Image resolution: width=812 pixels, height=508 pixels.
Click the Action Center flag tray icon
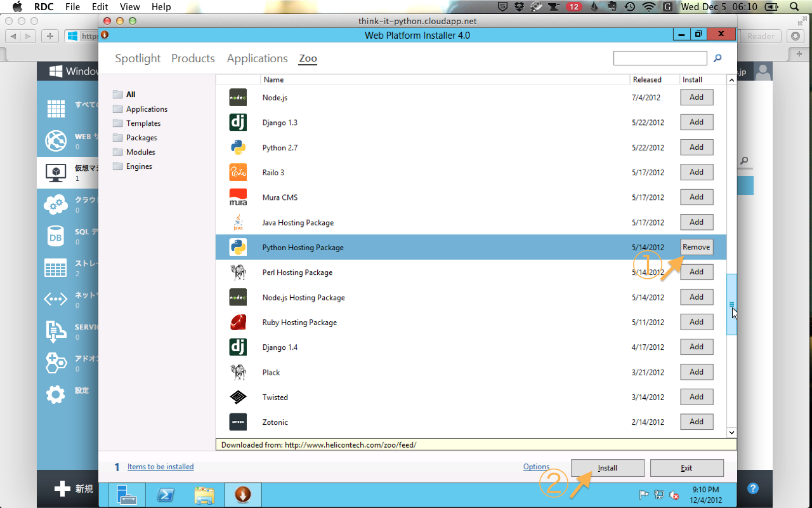click(643, 495)
